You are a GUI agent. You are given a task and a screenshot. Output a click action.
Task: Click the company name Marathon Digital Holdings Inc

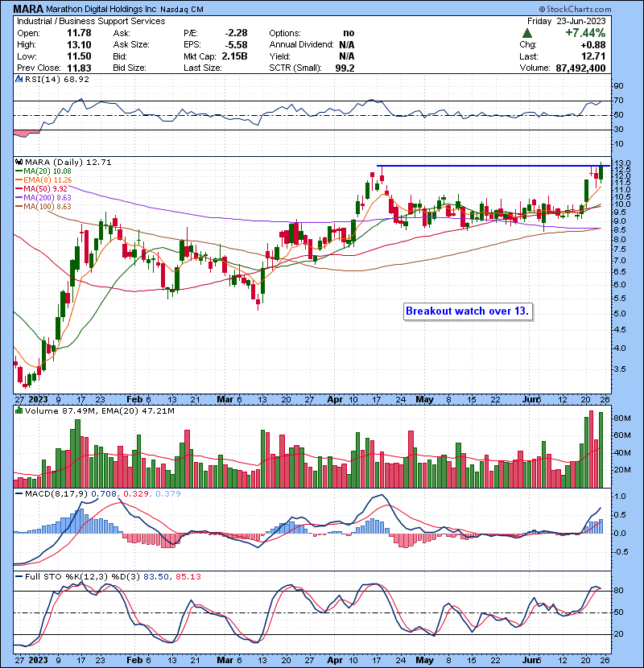[101, 10]
